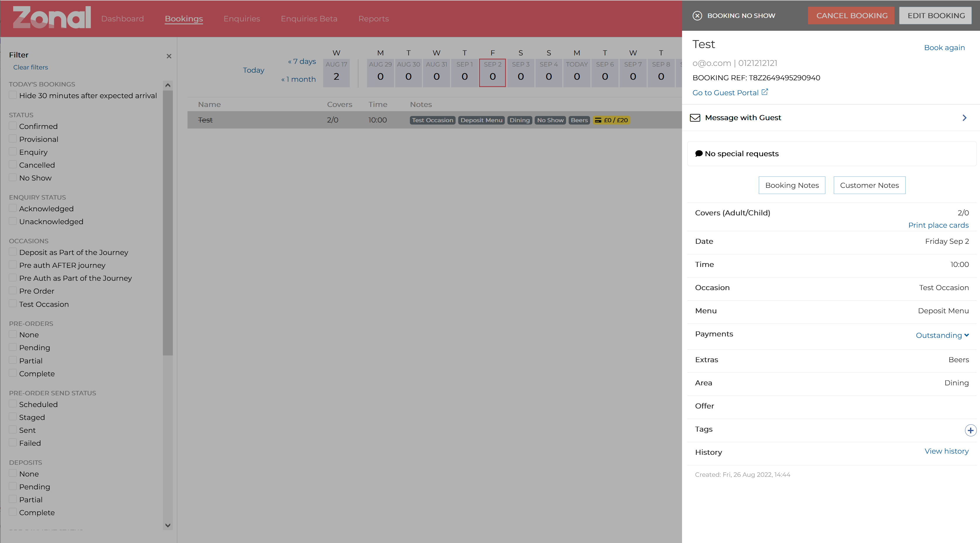
Task: Open Booking Notes
Action: click(x=792, y=185)
